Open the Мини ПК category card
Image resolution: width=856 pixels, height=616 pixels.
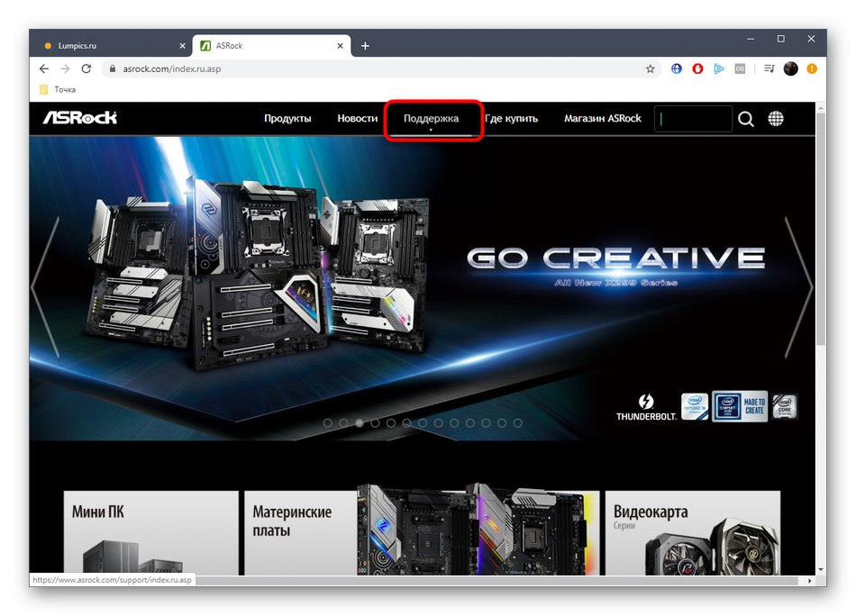point(151,533)
